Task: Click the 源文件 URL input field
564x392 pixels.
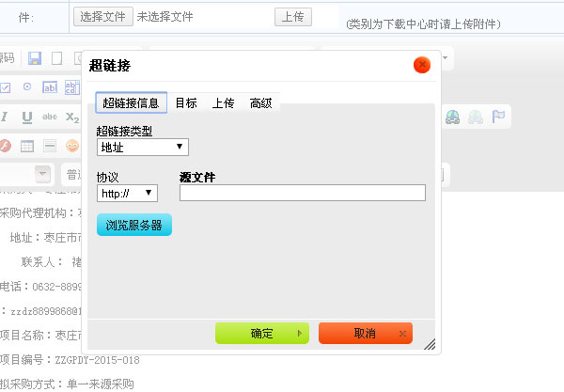Action: tap(302, 193)
